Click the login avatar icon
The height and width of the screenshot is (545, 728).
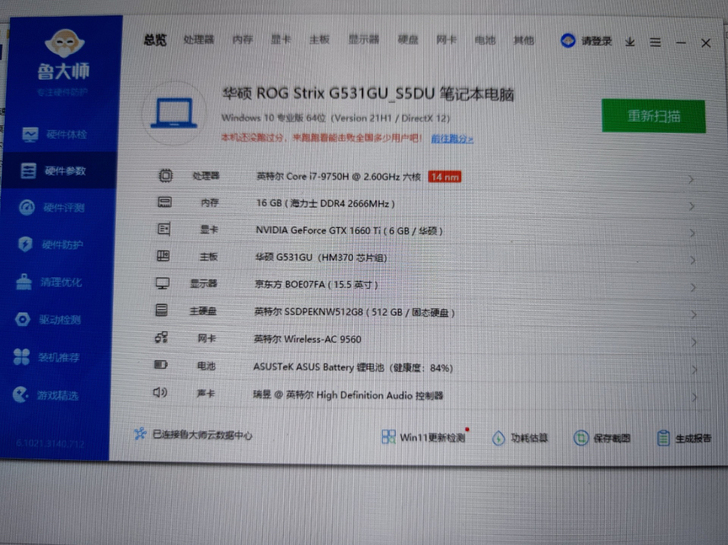(x=568, y=41)
